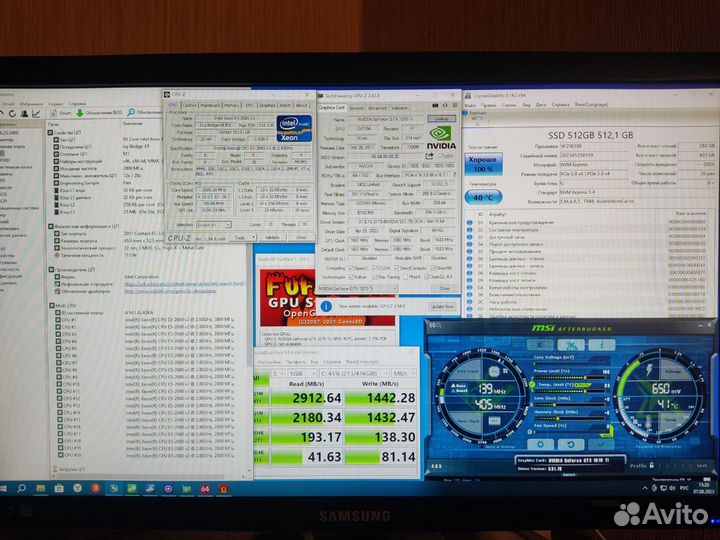Toggle the Vulkan checkbox in GPU-Z
Image resolution: width=720 pixels, height=540 pixels.
351,277
